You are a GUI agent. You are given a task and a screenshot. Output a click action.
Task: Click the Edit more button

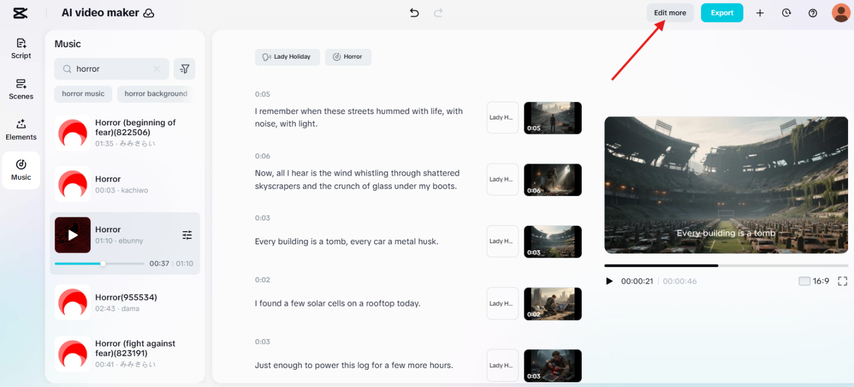tap(670, 13)
